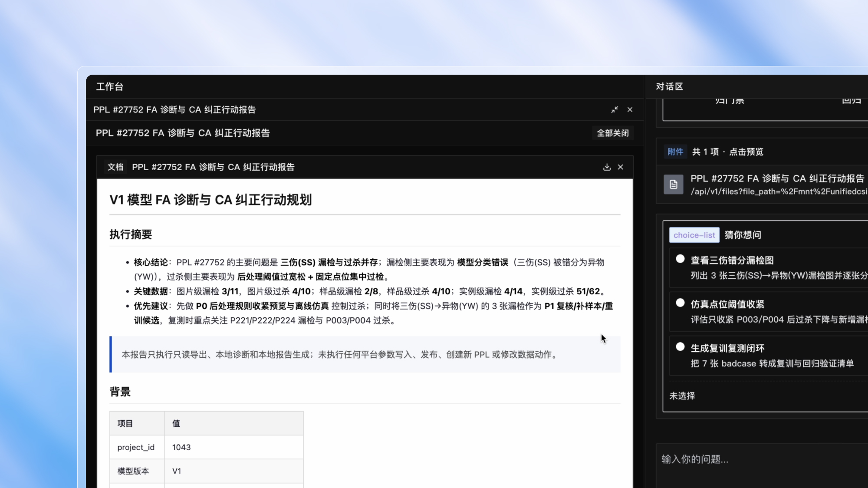This screenshot has width=868, height=488.
Task: Click the 核心结论 bullet label
Action: pyautogui.click(x=151, y=262)
